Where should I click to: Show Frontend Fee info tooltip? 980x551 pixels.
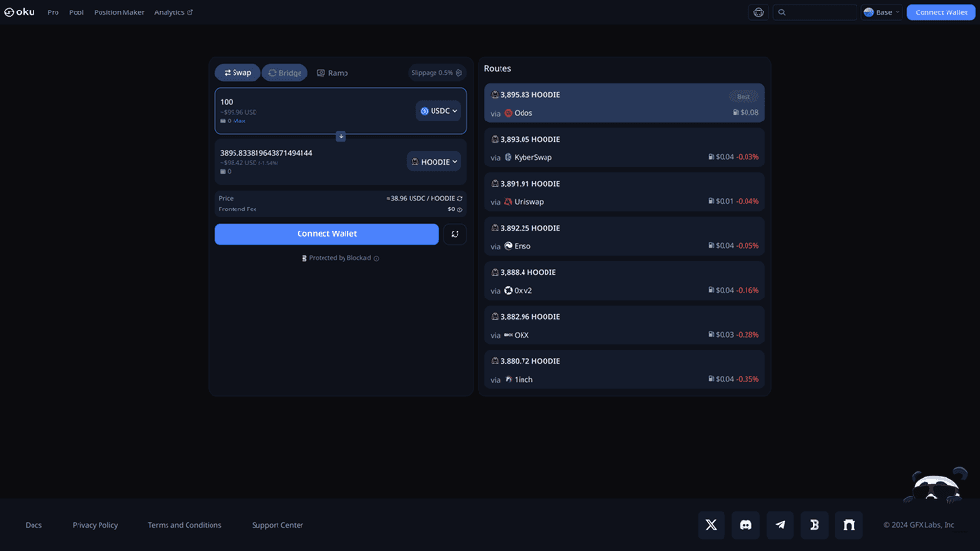[460, 209]
